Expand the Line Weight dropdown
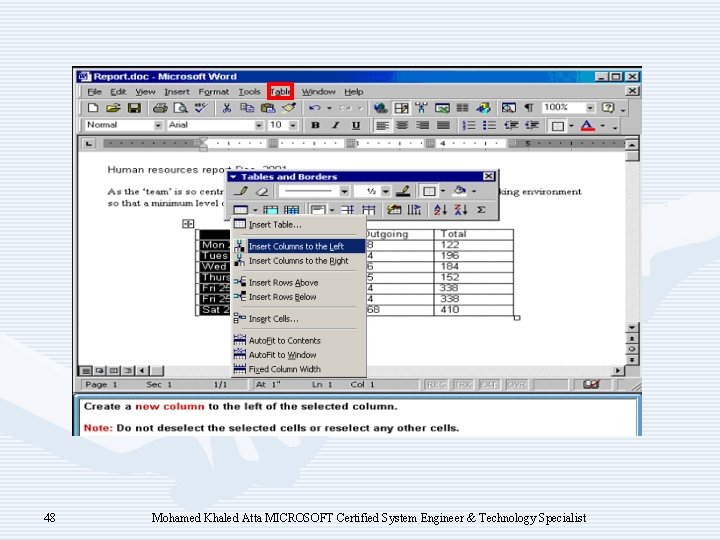The image size is (720, 540). click(x=386, y=191)
